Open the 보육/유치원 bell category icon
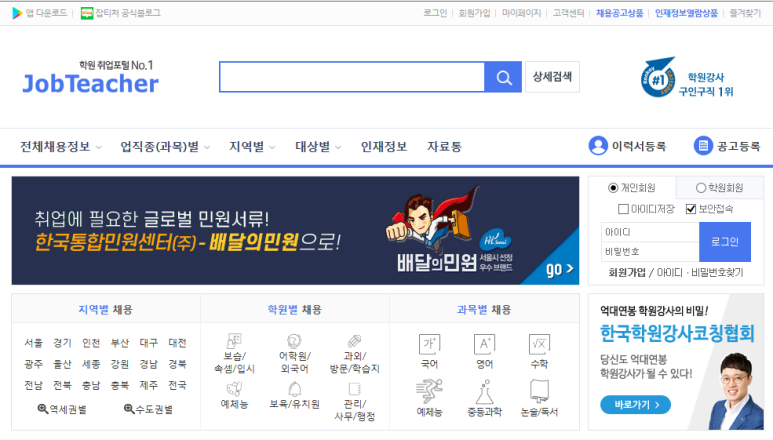773x440 pixels. pyautogui.click(x=295, y=389)
